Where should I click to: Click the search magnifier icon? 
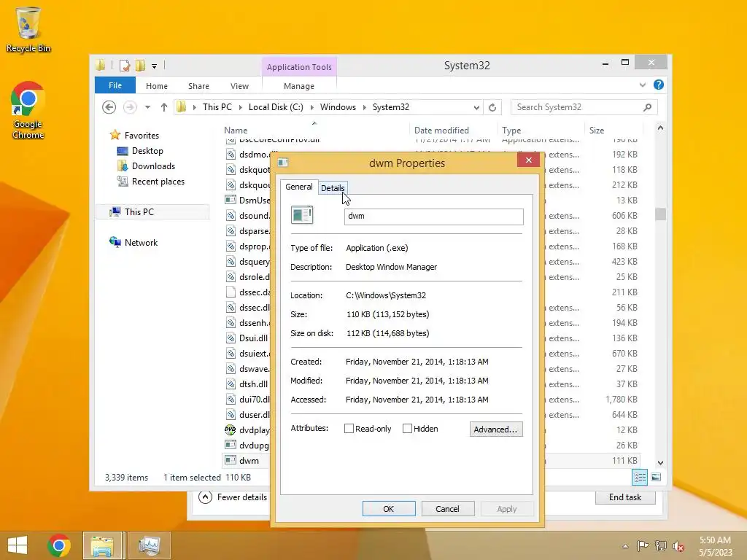[647, 107]
